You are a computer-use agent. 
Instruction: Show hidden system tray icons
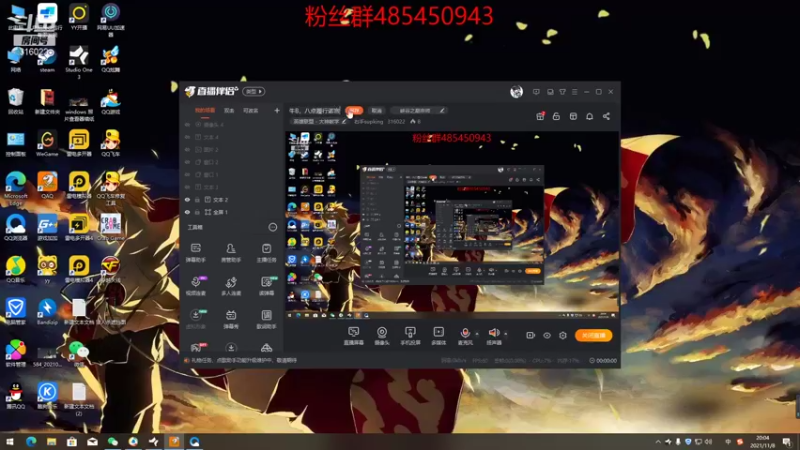point(658,442)
